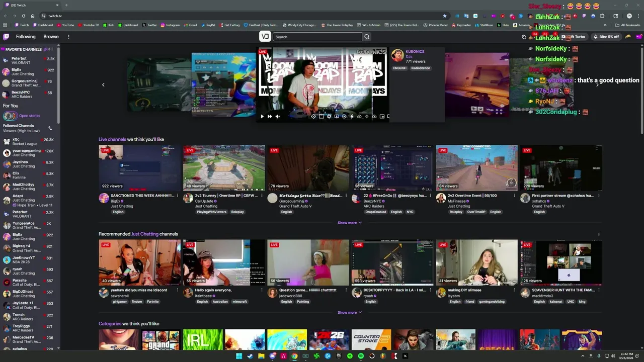Click into the Search input field
Screen dimensions: 644x362
pos(317,37)
